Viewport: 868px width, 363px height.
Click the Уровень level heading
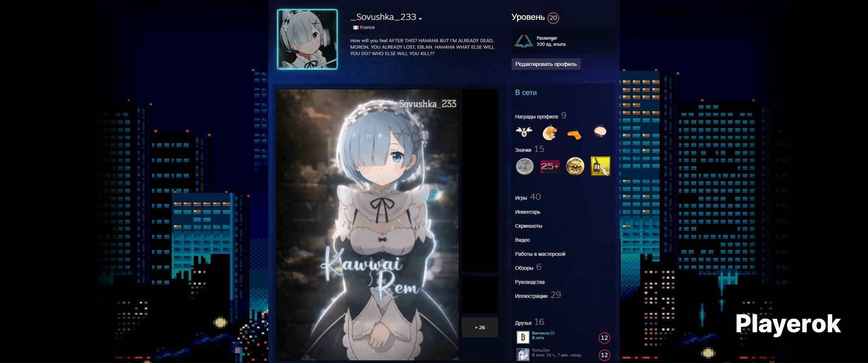click(528, 17)
